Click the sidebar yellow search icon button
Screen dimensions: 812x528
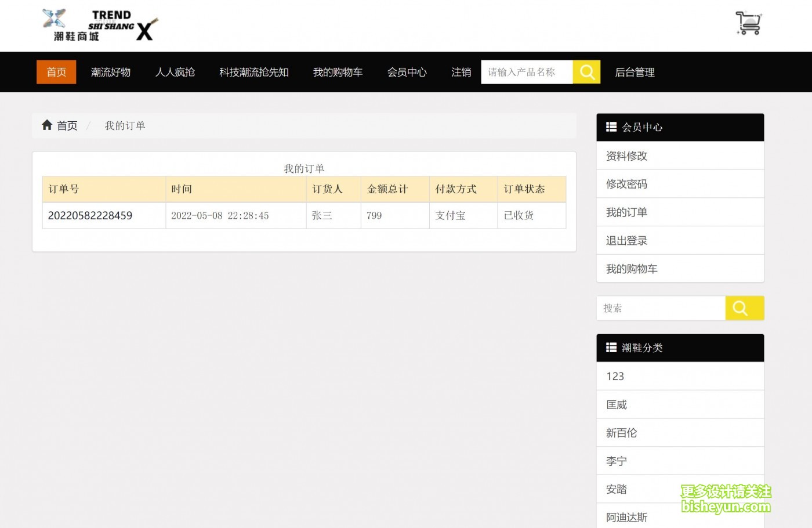pyautogui.click(x=744, y=308)
